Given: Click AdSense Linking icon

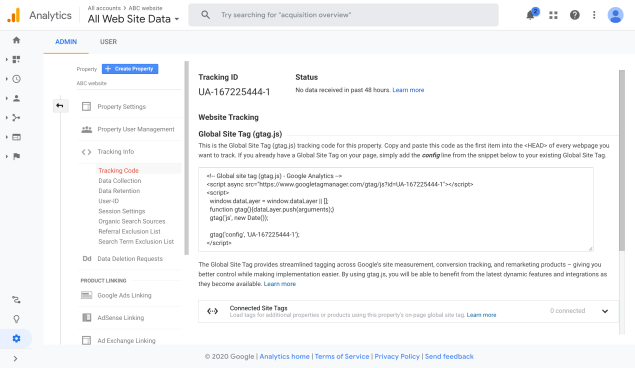Looking at the screenshot, I should 86,317.
